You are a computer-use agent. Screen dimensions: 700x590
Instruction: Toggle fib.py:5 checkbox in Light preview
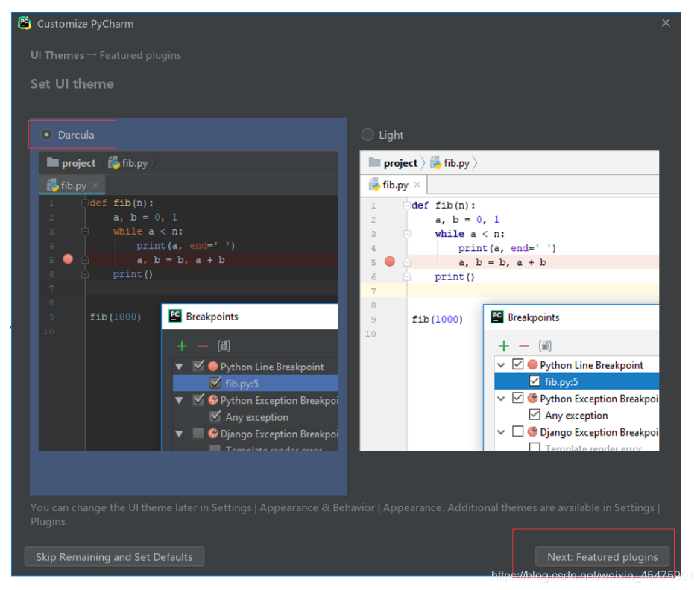tap(535, 381)
